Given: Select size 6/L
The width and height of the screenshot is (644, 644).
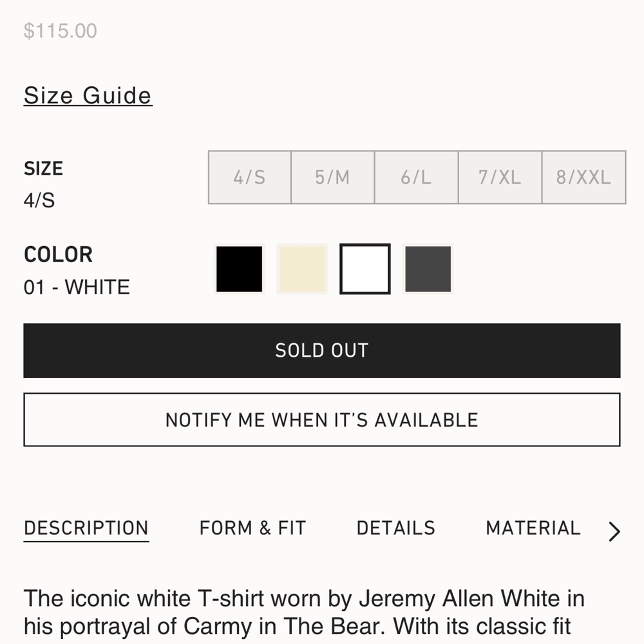Looking at the screenshot, I should click(416, 178).
